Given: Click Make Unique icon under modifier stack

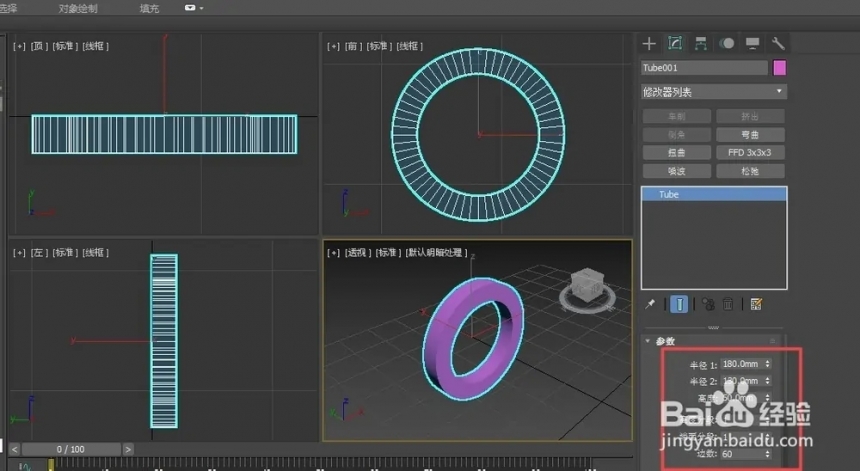Looking at the screenshot, I should click(708, 304).
